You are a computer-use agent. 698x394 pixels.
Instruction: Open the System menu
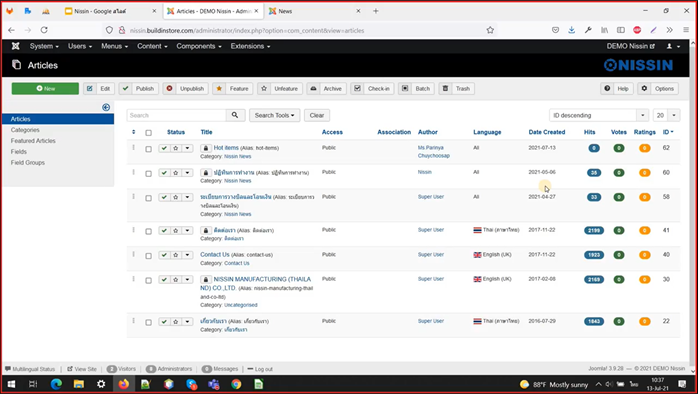click(x=44, y=46)
